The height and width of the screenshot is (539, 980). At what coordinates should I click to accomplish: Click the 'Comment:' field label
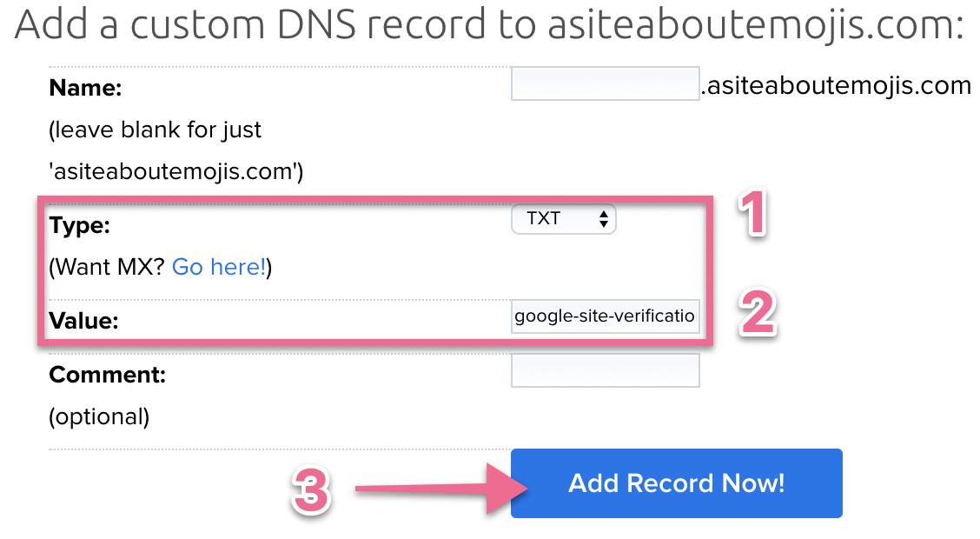click(107, 375)
